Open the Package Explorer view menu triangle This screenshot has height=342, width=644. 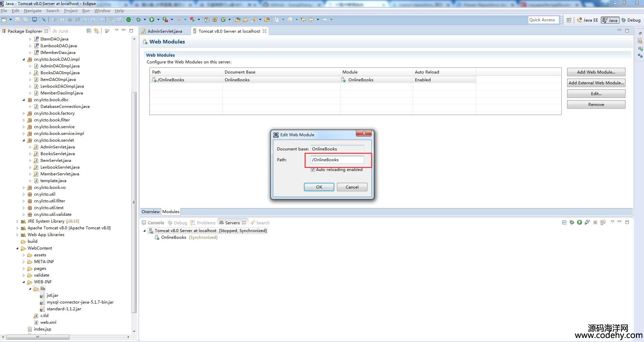click(117, 30)
